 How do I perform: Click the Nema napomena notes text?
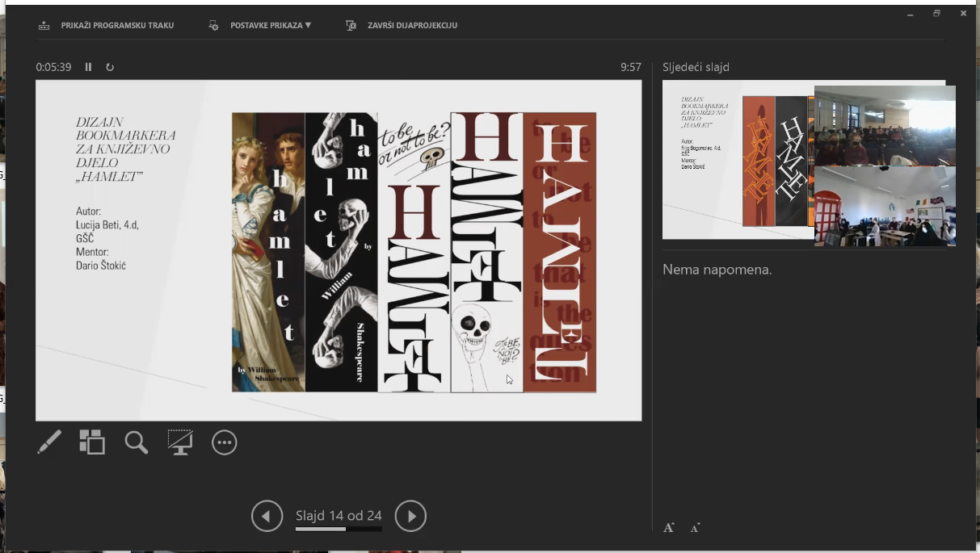[717, 270]
